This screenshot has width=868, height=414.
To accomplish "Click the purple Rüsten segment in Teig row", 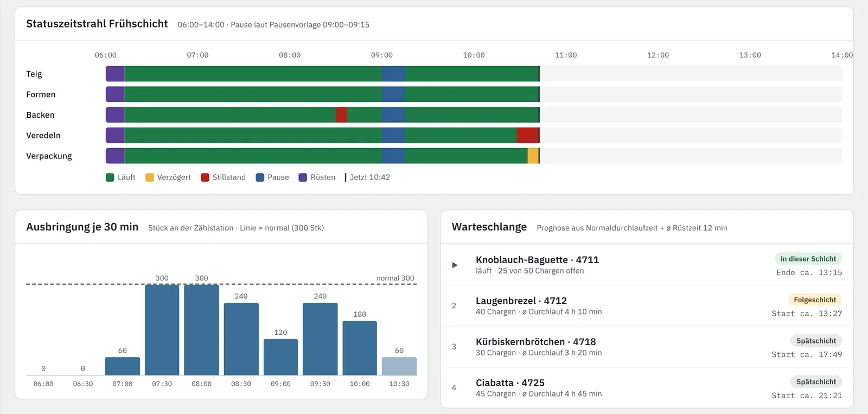I will click(115, 74).
